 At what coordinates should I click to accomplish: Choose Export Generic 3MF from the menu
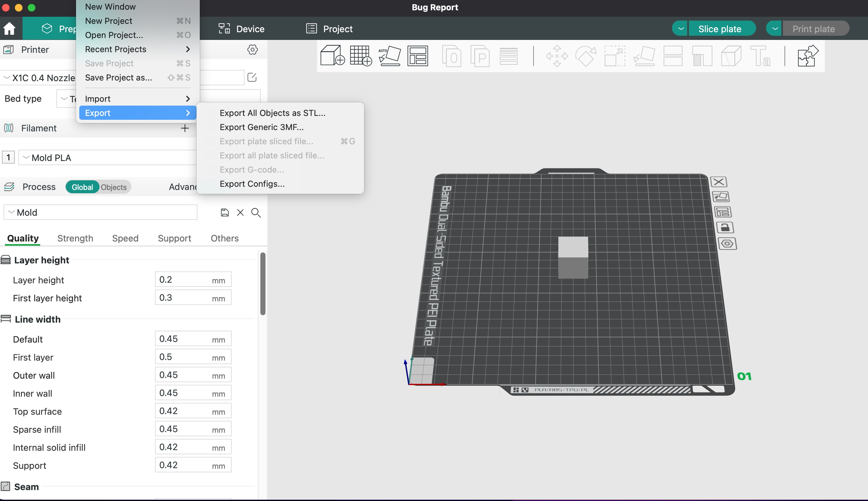click(x=261, y=127)
